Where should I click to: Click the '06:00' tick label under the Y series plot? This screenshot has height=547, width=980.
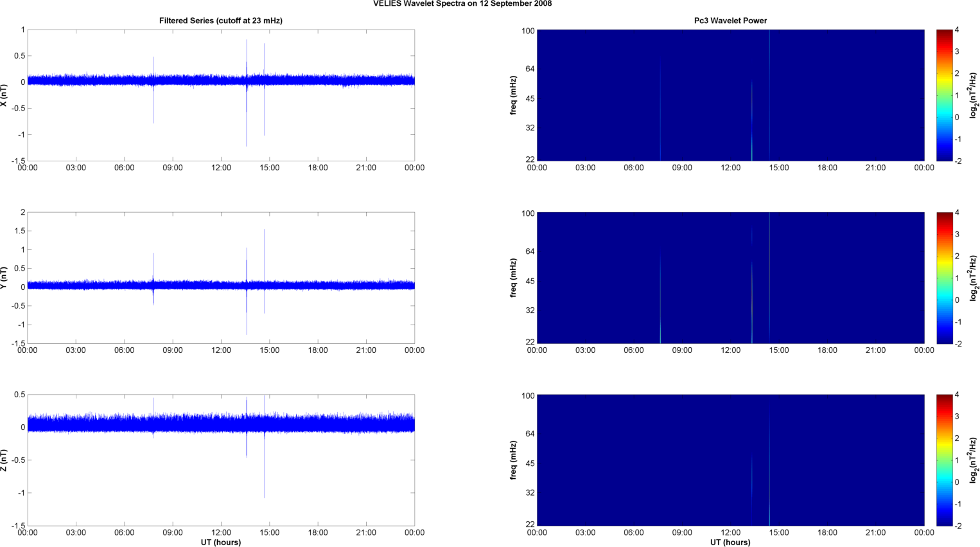tap(124, 350)
